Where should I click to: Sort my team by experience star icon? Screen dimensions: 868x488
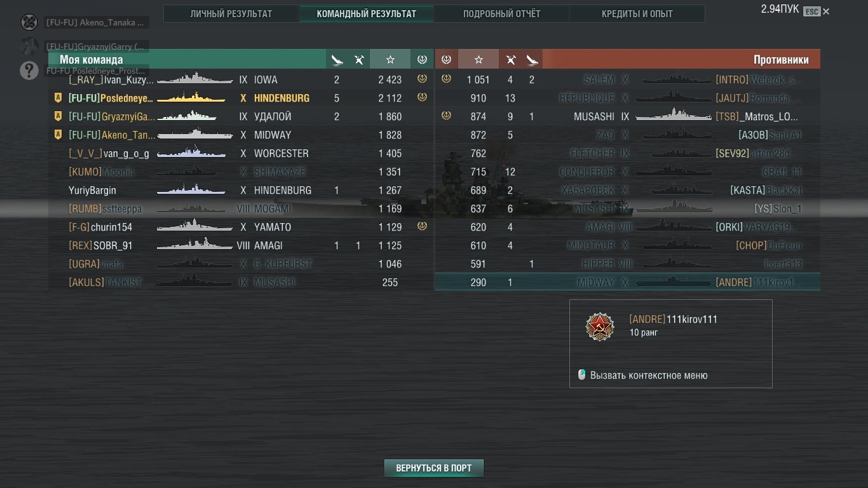coord(390,60)
